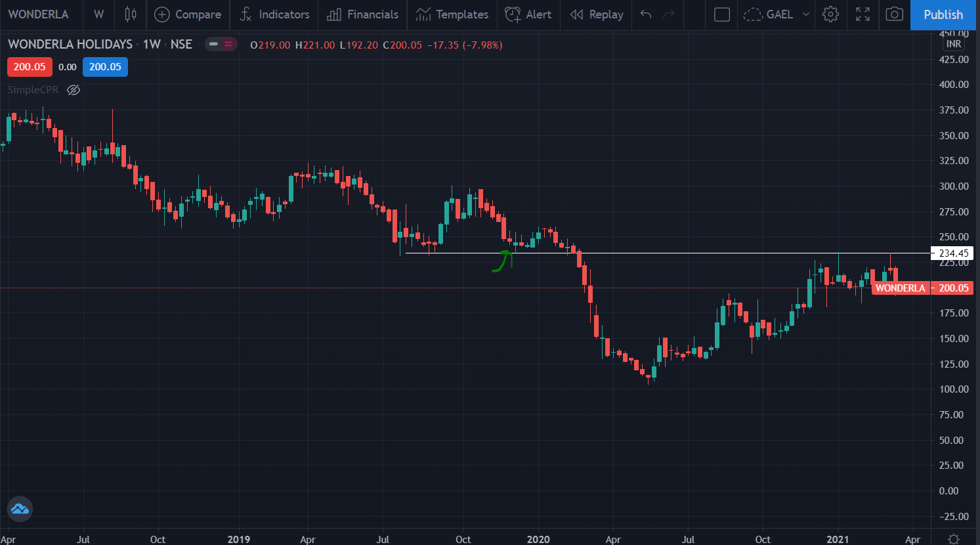Enter fullscreen mode

(x=863, y=14)
